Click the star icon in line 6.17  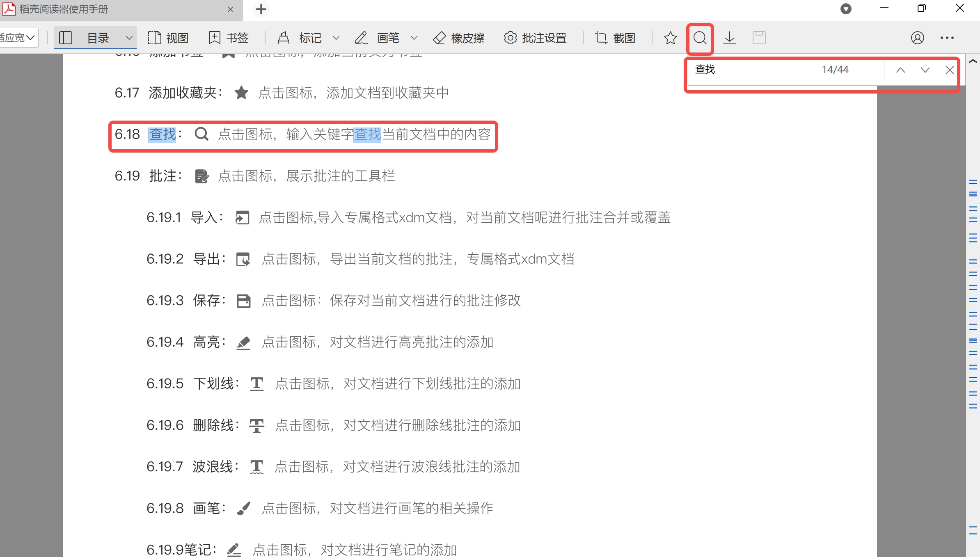point(241,93)
